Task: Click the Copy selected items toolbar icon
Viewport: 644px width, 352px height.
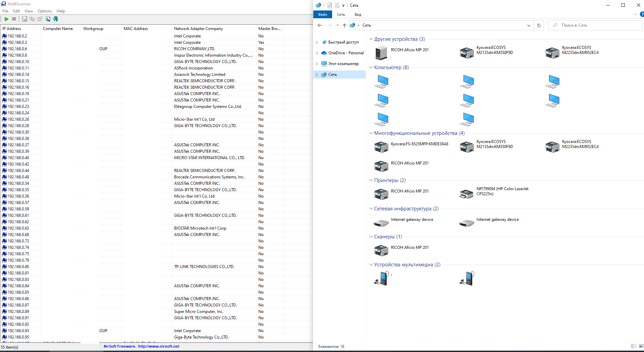Action: (x=32, y=19)
